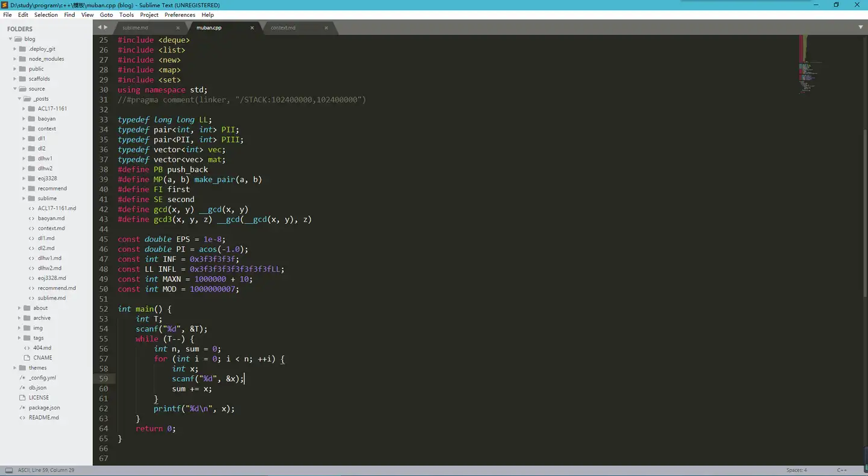The image size is (868, 476).
Task: Expand the img folder
Action: 20,328
